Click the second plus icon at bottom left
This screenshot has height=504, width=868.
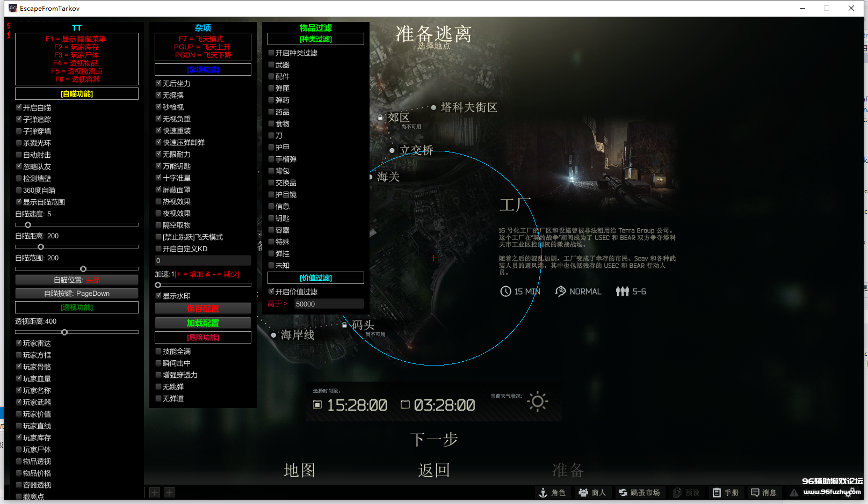tap(169, 492)
